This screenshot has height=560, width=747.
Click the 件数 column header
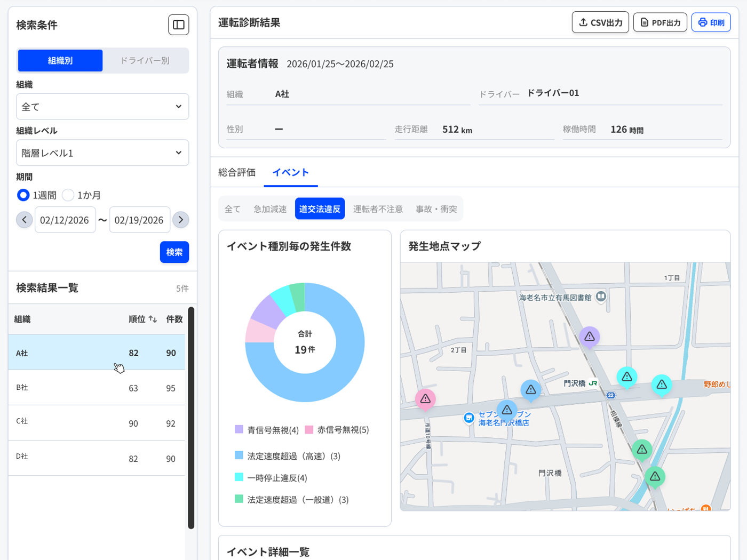(174, 319)
